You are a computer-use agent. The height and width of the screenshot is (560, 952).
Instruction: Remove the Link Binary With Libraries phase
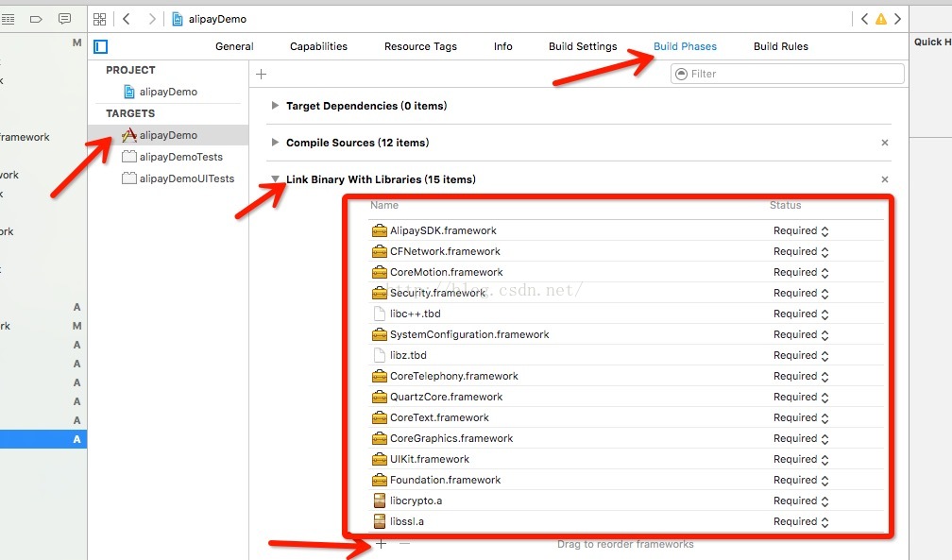pyautogui.click(x=885, y=179)
